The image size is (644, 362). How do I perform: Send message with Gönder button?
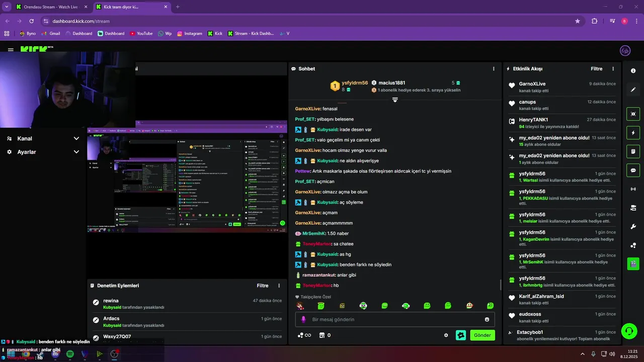click(x=482, y=335)
